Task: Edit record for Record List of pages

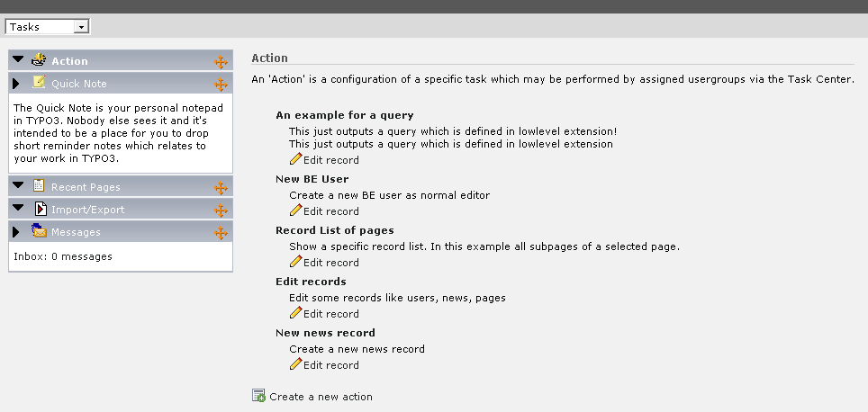Action: pos(330,263)
